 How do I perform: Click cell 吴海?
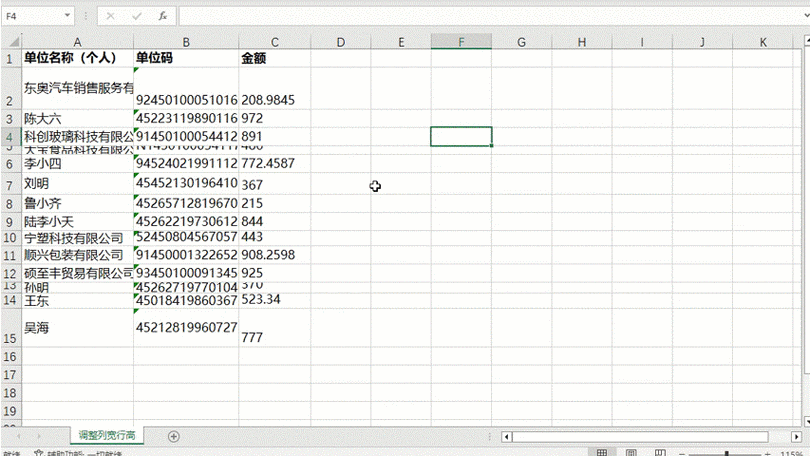tap(77, 327)
